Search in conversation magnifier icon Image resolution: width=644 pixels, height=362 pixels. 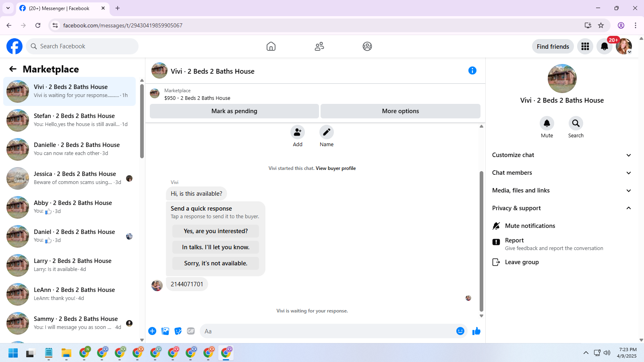click(576, 123)
